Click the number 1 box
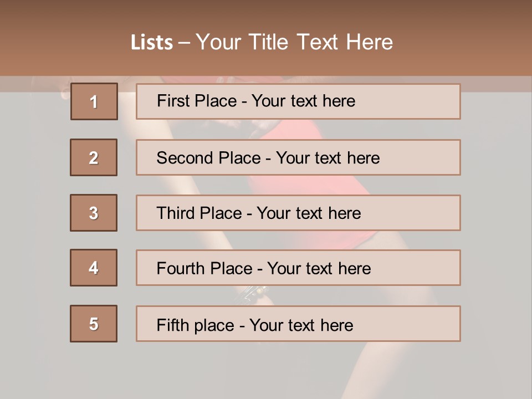The height and width of the screenshot is (399, 532). (94, 101)
